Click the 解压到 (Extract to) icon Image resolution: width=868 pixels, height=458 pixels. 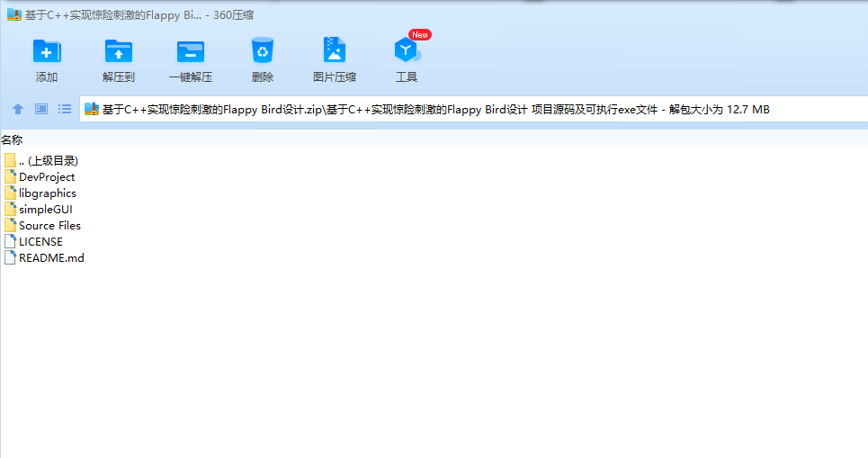(119, 51)
